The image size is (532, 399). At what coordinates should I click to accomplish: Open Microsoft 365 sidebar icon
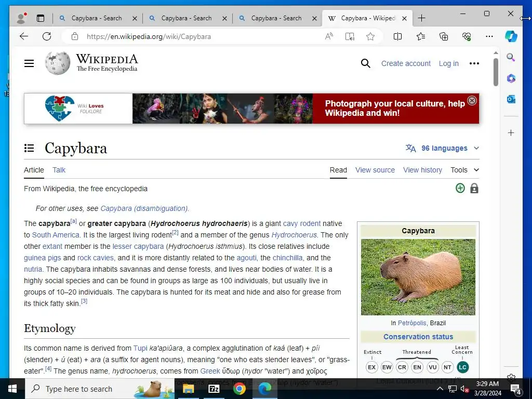coord(511,78)
